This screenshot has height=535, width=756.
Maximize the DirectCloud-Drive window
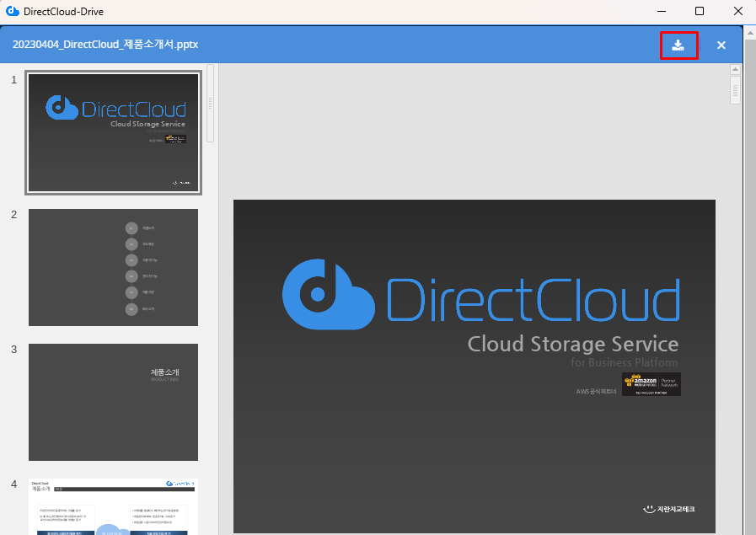coord(699,12)
